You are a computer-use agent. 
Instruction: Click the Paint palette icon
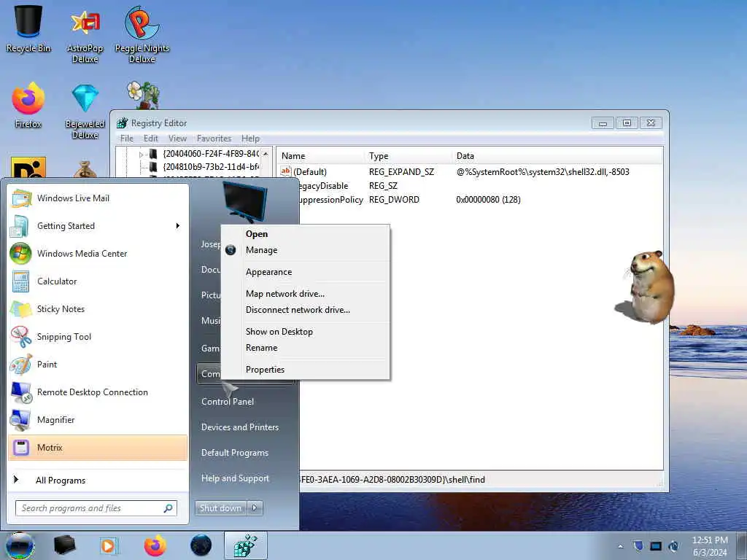pyautogui.click(x=21, y=365)
